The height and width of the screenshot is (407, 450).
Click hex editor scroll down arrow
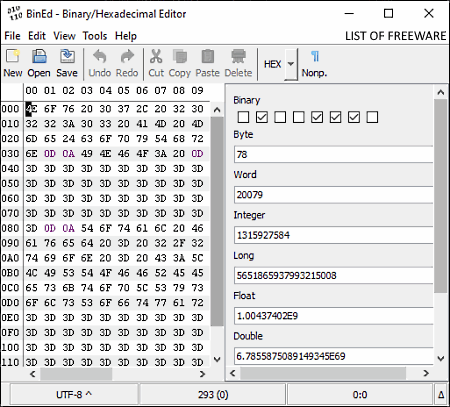(x=217, y=359)
